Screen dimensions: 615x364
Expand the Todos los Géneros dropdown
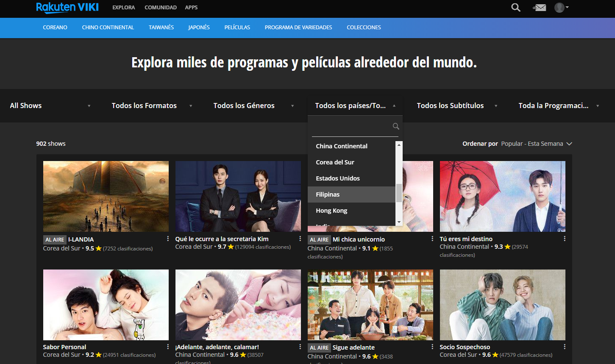click(253, 106)
